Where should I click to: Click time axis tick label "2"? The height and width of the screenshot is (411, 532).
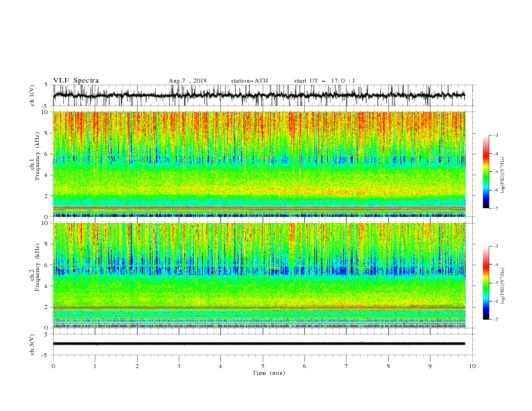tap(137, 366)
